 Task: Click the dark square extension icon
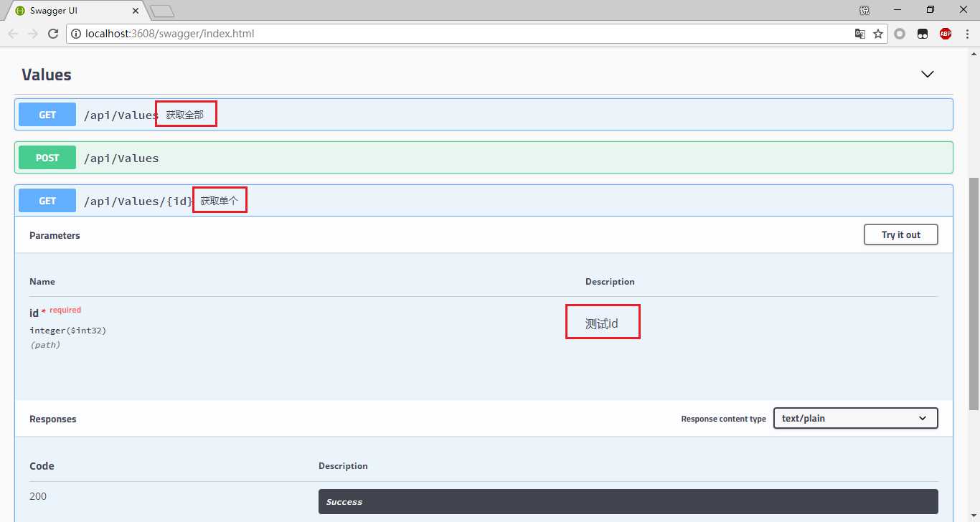[923, 34]
